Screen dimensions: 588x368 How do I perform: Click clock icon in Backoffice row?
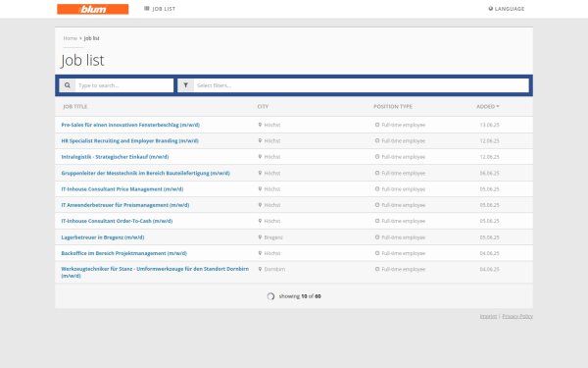(x=377, y=253)
